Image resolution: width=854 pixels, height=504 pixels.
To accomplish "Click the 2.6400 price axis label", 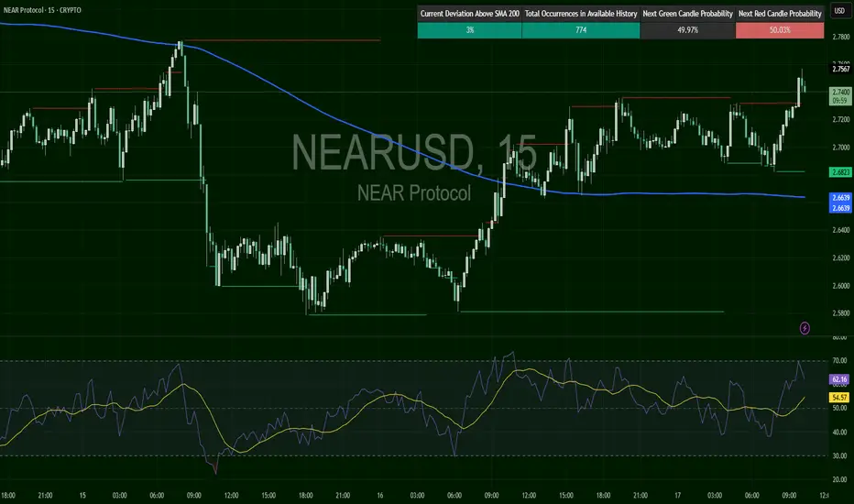I will tap(841, 230).
